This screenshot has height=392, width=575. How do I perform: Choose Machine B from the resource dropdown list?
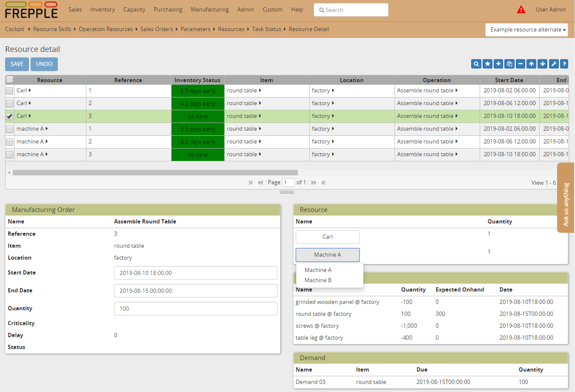click(x=318, y=280)
